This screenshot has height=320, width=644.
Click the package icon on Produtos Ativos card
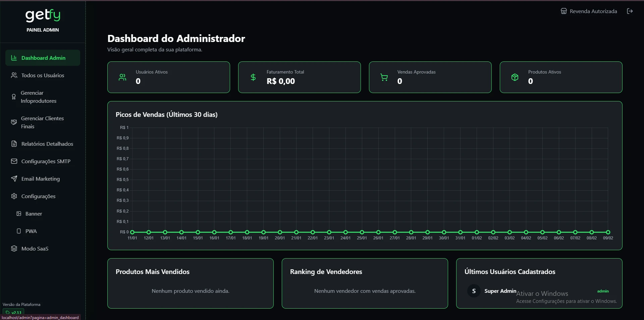point(515,77)
